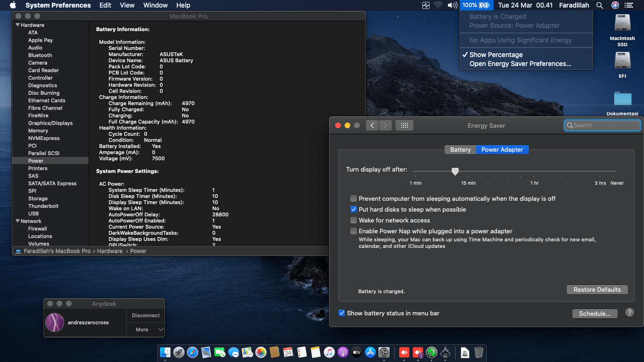Image resolution: width=644 pixels, height=362 pixels.
Task: Open the Schedule... dialog
Action: (594, 313)
